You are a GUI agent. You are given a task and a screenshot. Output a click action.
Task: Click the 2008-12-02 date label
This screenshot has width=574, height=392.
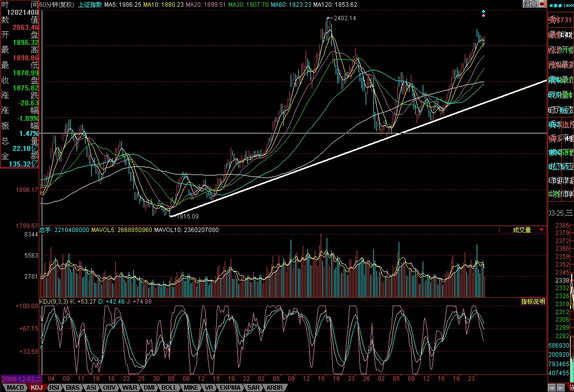22,379
